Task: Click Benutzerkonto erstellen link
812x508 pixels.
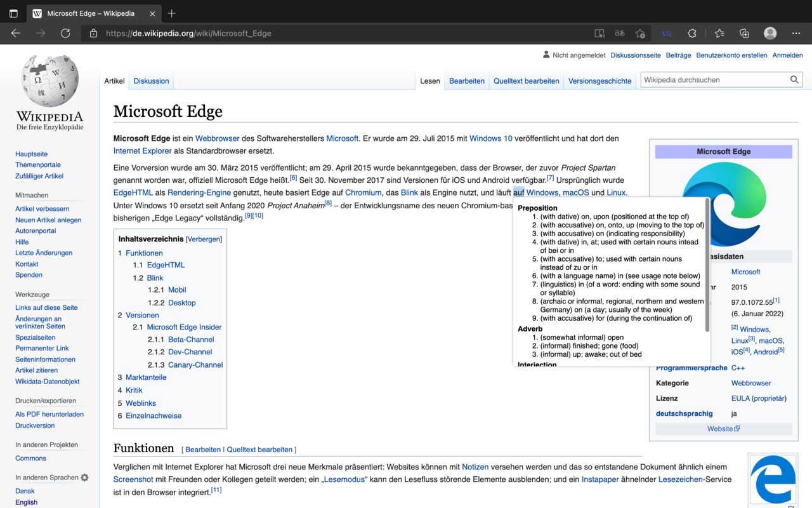Action: pyautogui.click(x=731, y=55)
